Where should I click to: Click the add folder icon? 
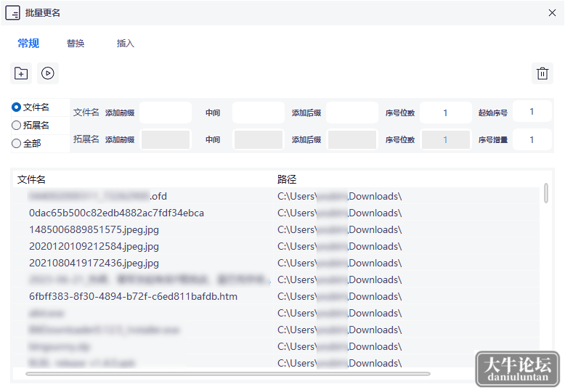click(x=21, y=73)
